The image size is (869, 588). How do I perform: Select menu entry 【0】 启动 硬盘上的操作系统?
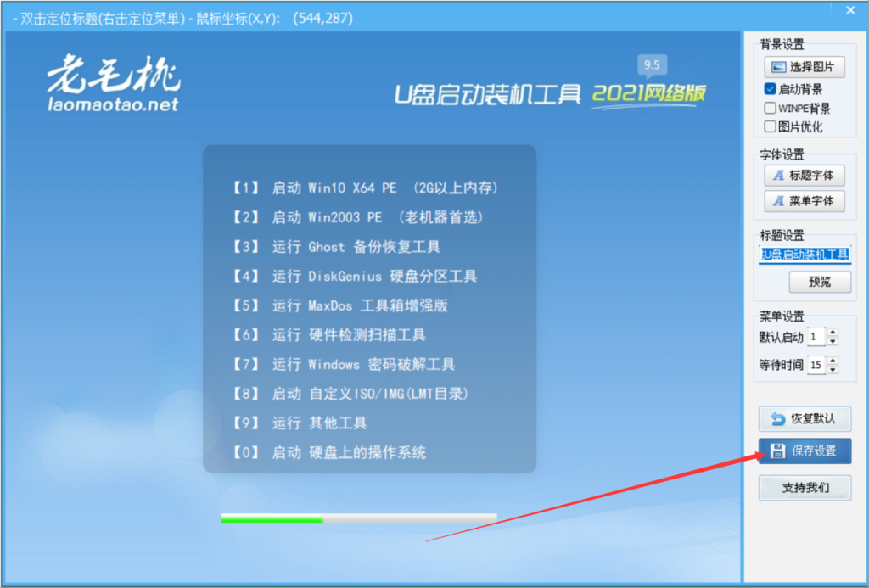[x=328, y=453]
